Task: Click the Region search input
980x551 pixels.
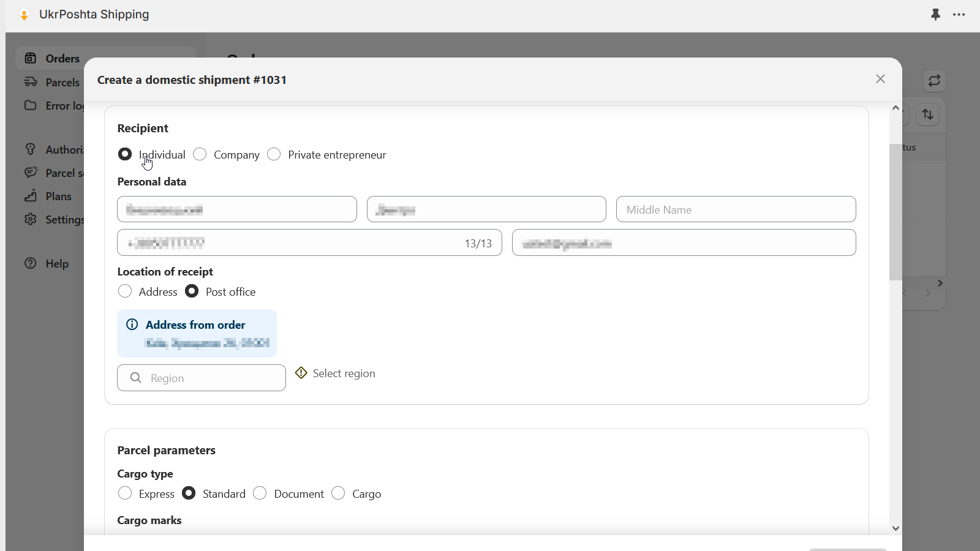Action: (x=201, y=378)
